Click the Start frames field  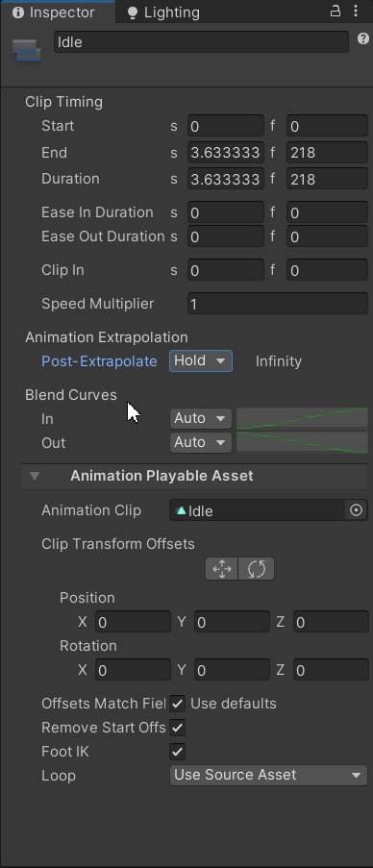click(x=327, y=126)
